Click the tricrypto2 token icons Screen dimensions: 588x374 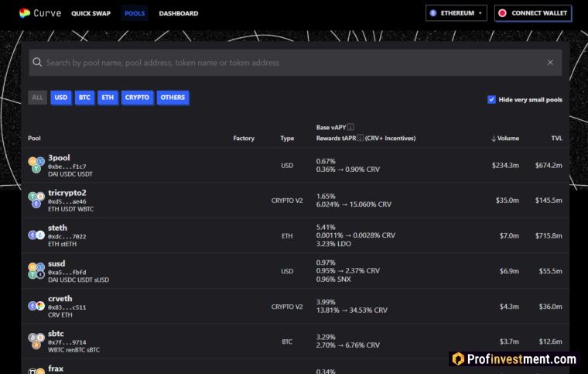(36, 200)
